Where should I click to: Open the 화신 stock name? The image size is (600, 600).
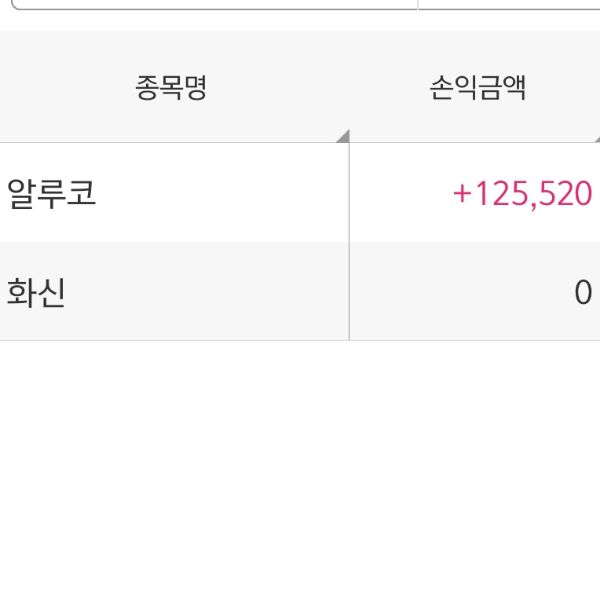click(x=36, y=292)
